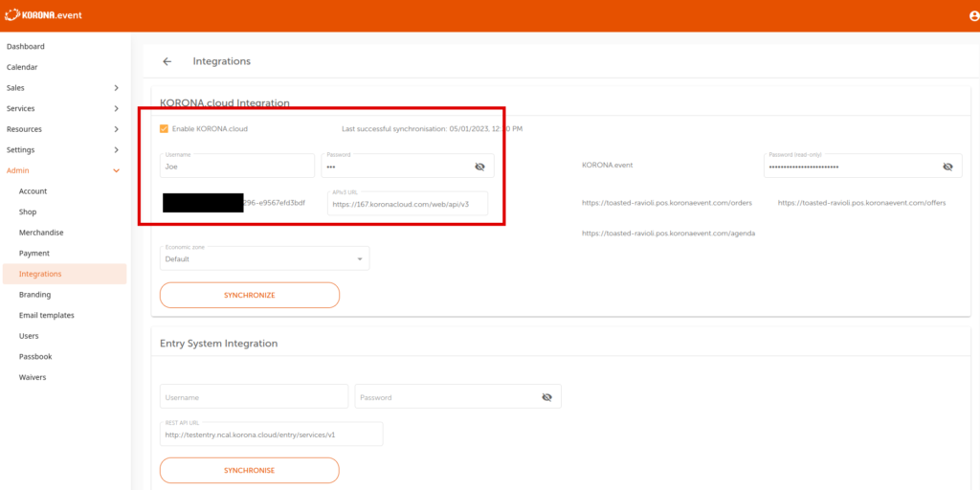This screenshot has height=490, width=980.
Task: Click the Integrations page title
Action: (222, 61)
